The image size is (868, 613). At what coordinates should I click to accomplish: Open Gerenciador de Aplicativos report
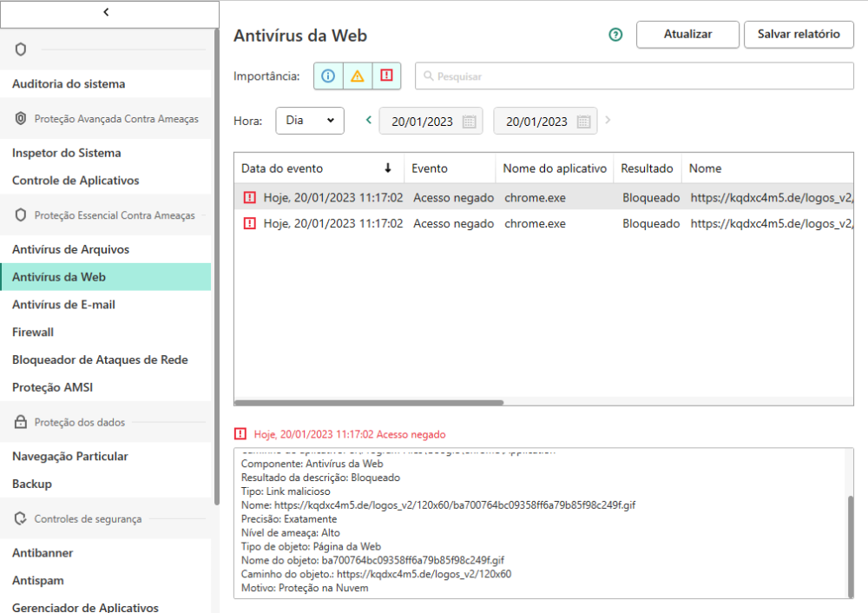[105, 607]
